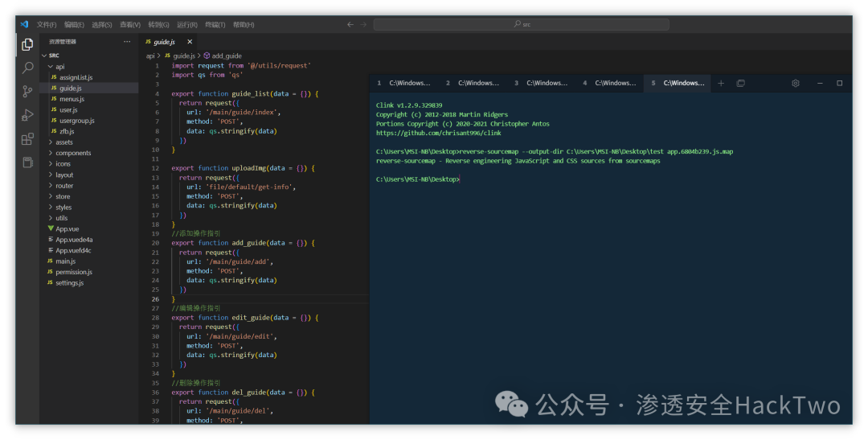
Task: Open the 选择(S) menu
Action: [102, 24]
